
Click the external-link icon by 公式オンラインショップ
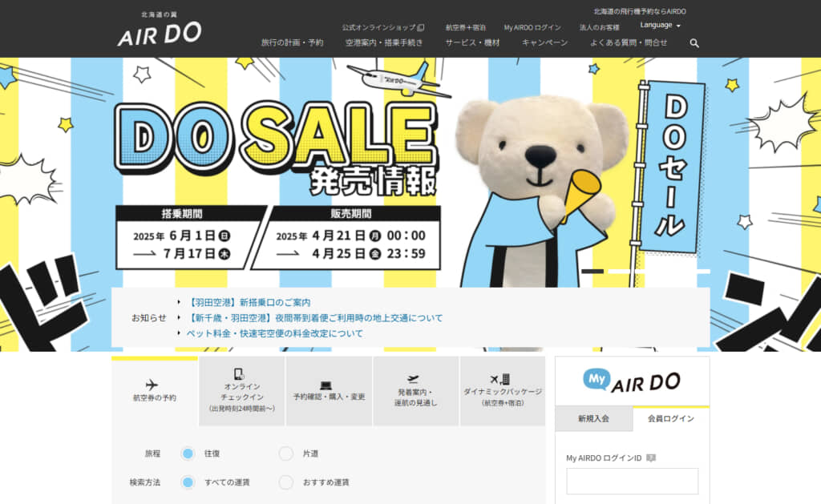(x=421, y=27)
